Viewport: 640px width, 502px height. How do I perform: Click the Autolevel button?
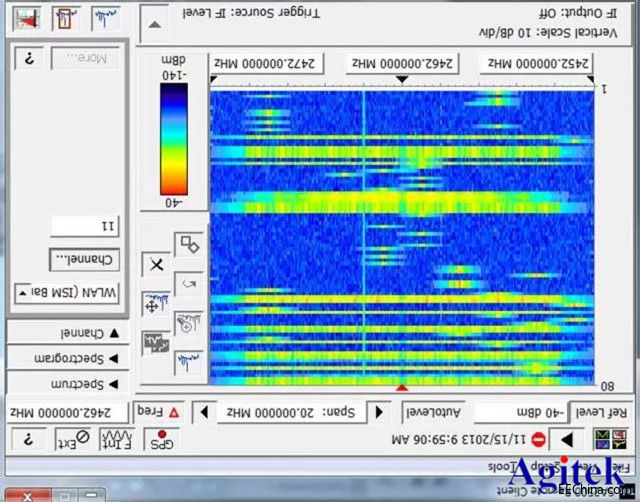[433, 412]
